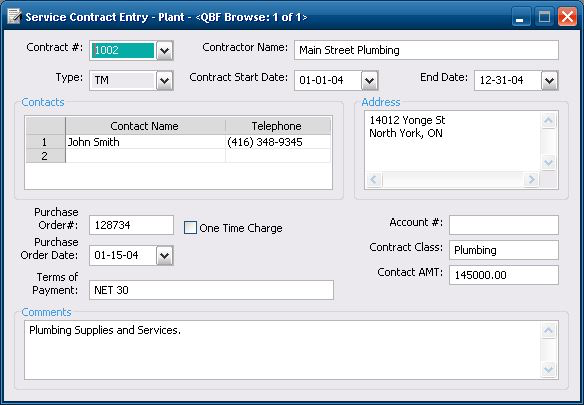Open the End Date picker arrow
The image size is (584, 405).
550,80
